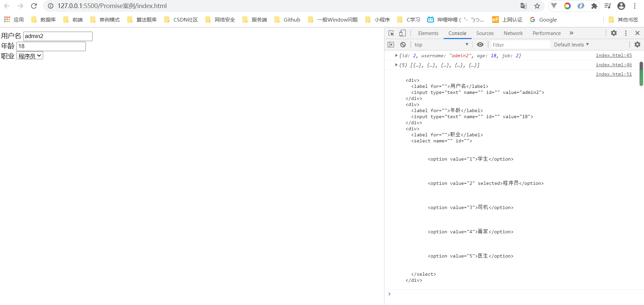Open the 网络安全 bookmark folder
This screenshot has width=644, height=305.
click(x=220, y=20)
